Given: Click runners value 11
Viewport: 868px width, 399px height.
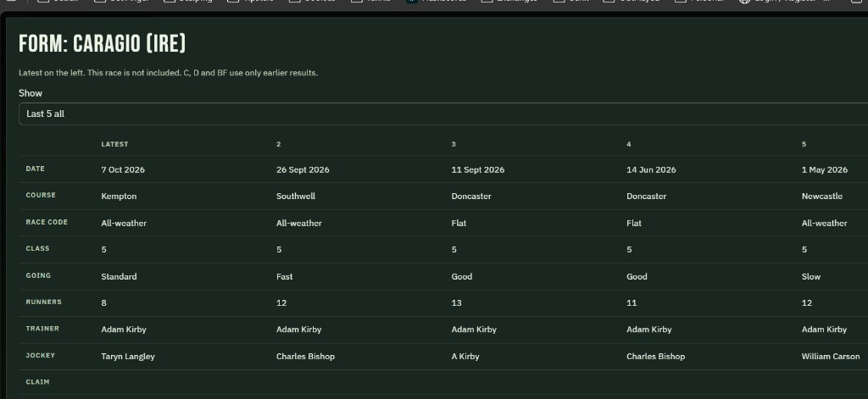Looking at the screenshot, I should click(632, 303).
